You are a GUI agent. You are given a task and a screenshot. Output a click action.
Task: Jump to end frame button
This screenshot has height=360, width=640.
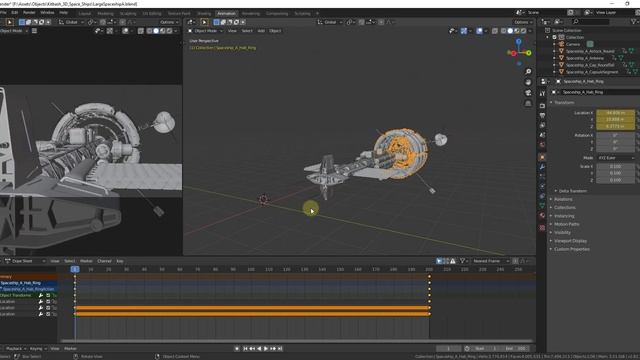(x=280, y=349)
